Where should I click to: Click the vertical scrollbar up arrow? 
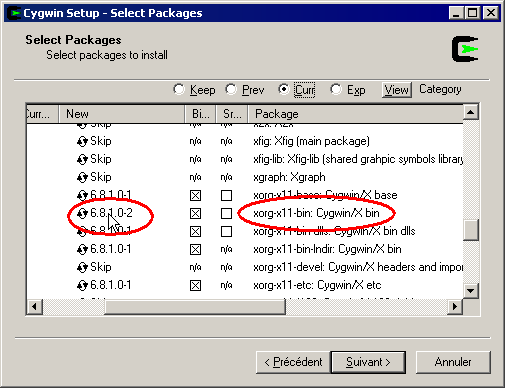click(x=471, y=112)
